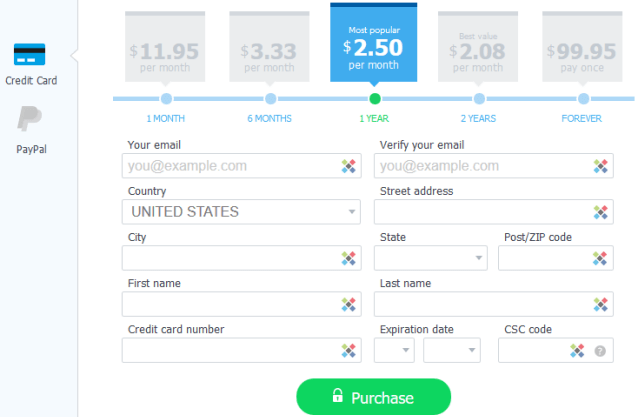Viewport: 640px width, 417px height.
Task: Select the 2 YEARS plan dot
Action: click(479, 98)
